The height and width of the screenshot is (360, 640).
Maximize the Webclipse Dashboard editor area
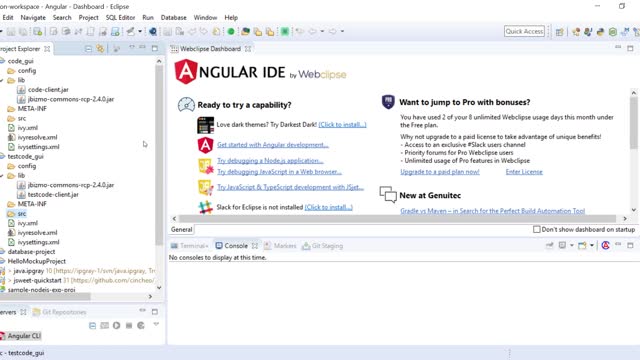point(630,48)
